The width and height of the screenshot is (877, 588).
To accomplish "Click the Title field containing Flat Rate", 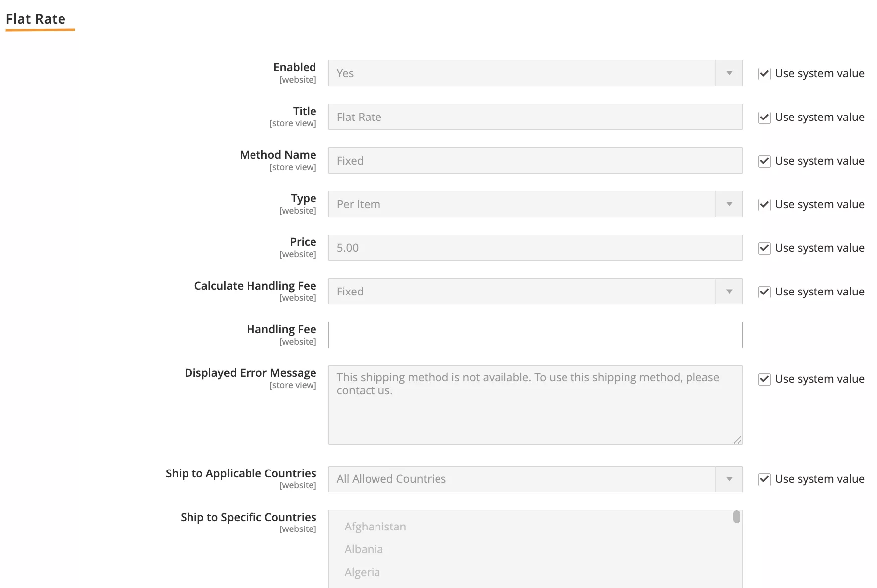I will click(535, 117).
